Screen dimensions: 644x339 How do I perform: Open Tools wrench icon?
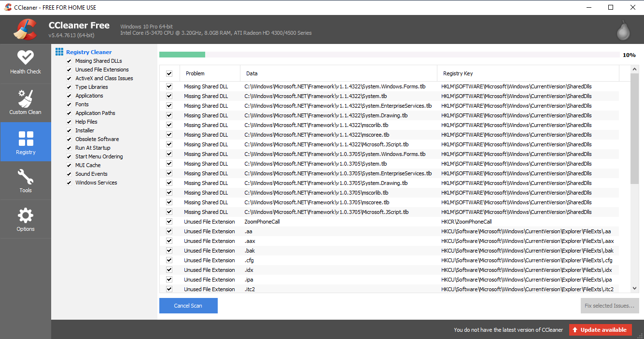tap(26, 177)
